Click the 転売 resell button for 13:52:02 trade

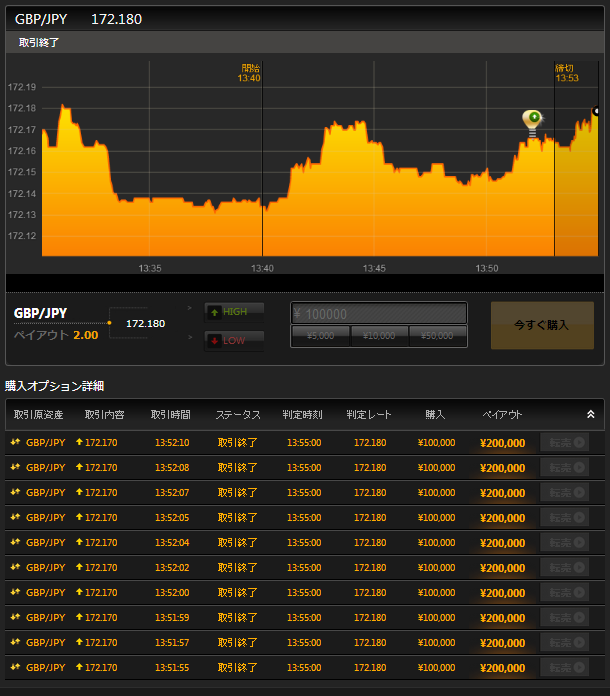coord(565,567)
